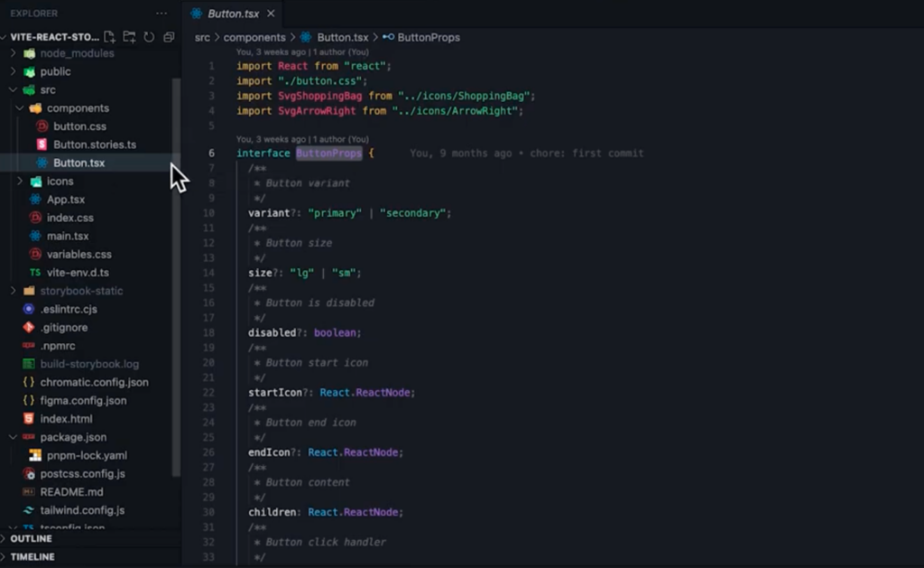924x568 pixels.
Task: Open .npmrc file
Action: pos(58,346)
